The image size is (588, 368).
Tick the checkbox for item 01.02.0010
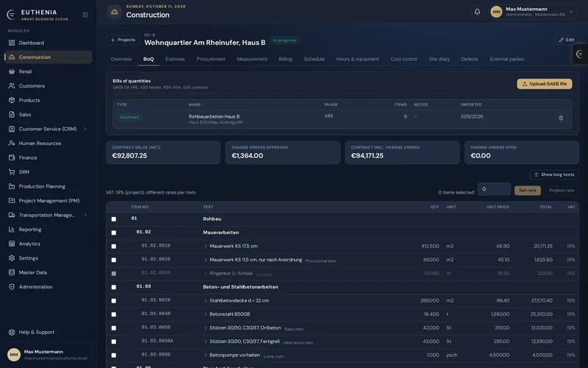click(114, 247)
